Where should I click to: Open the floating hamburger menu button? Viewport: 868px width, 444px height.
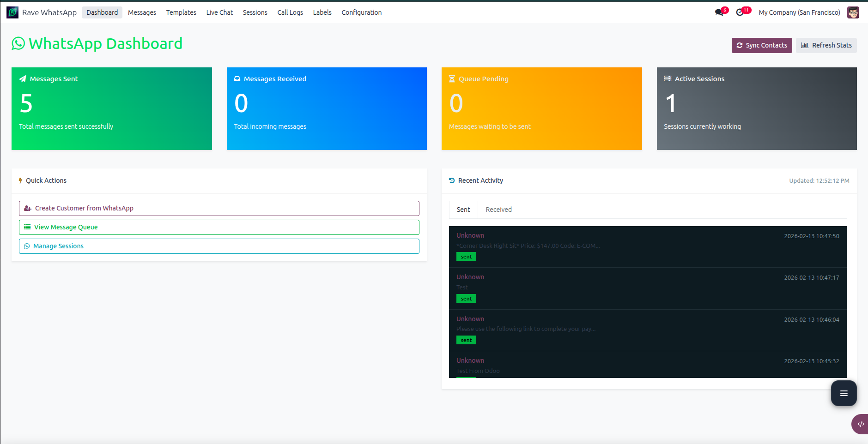pos(844,393)
